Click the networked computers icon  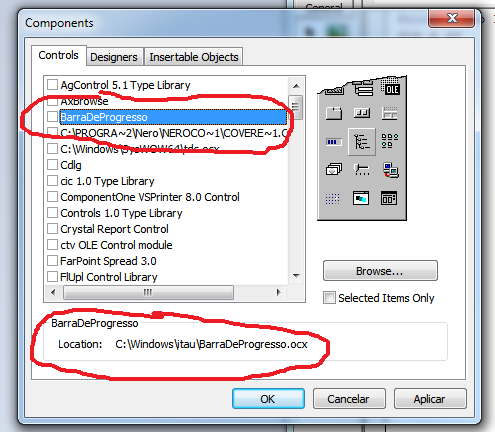[390, 170]
